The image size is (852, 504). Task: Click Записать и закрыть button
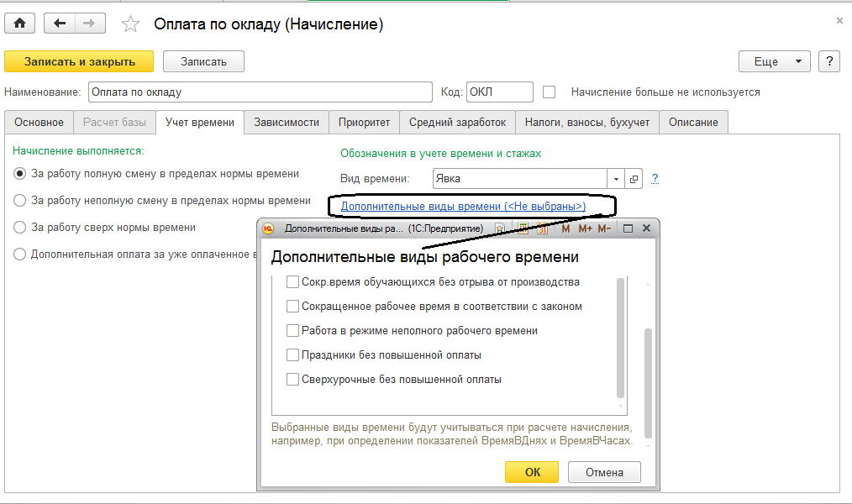click(79, 61)
